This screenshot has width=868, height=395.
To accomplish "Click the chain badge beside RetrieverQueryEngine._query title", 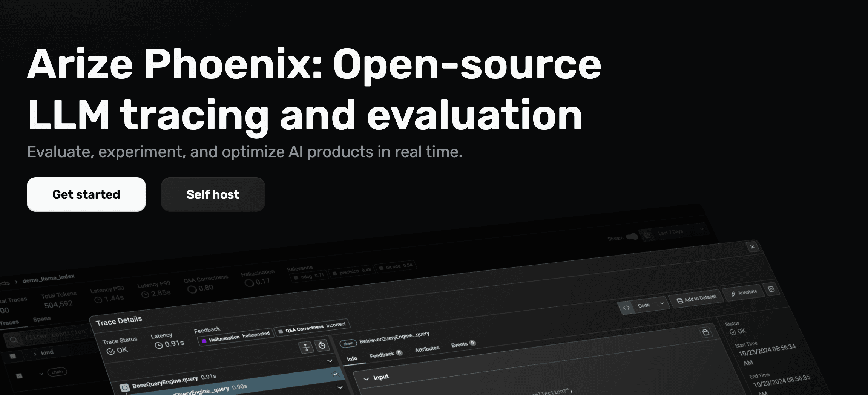I will tap(348, 344).
